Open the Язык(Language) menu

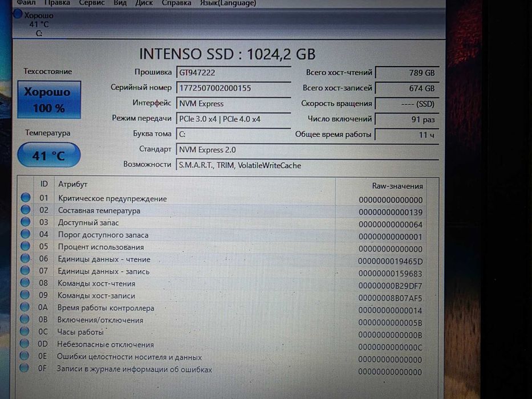(x=228, y=3)
